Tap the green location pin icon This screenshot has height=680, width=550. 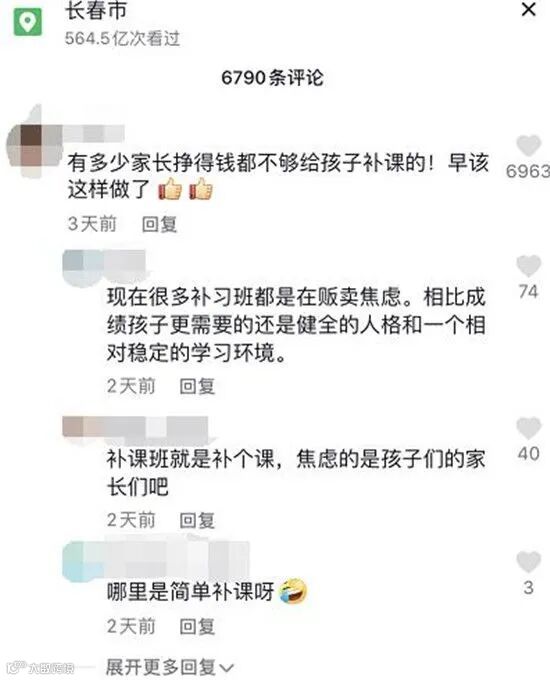pos(28,21)
